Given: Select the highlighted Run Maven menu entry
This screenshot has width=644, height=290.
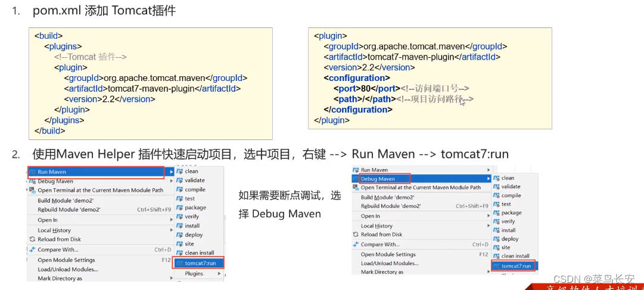Looking at the screenshot, I should [x=101, y=171].
